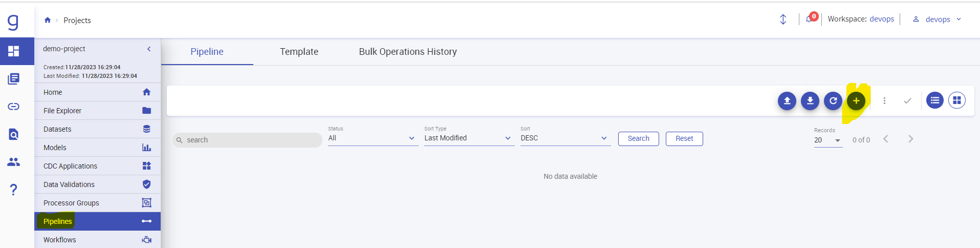
Task: Switch to list view layout
Action: [935, 100]
